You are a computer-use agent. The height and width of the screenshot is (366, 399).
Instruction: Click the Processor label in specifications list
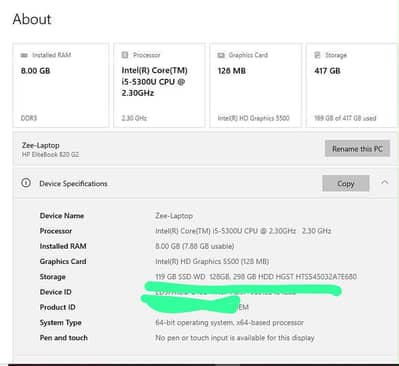click(x=56, y=231)
